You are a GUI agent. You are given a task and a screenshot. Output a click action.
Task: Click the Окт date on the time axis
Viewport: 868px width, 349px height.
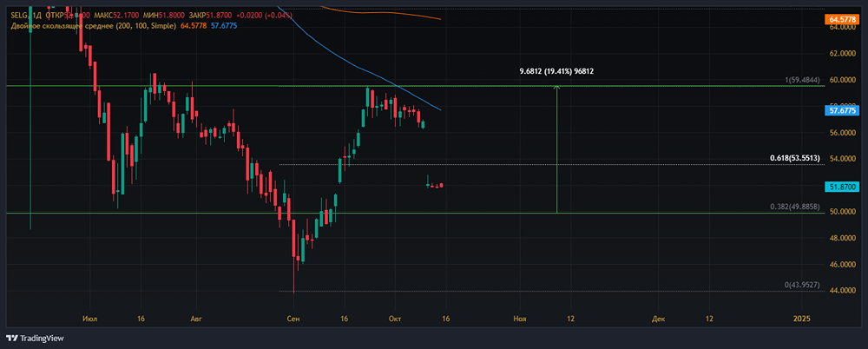pyautogui.click(x=395, y=319)
